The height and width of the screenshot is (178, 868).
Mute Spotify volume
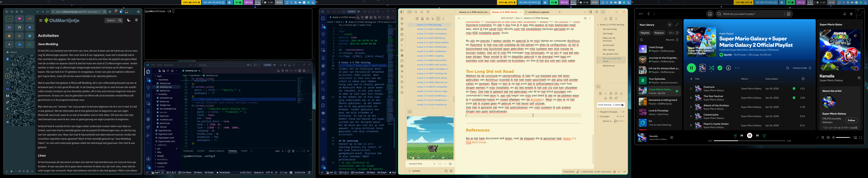pos(833,137)
